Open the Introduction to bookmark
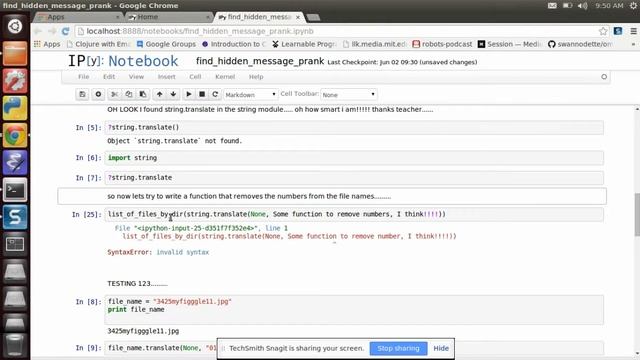The image size is (640, 360). (x=234, y=44)
